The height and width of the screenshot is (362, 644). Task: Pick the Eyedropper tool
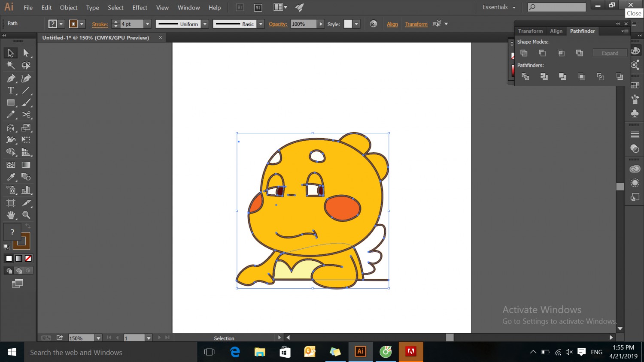[11, 177]
